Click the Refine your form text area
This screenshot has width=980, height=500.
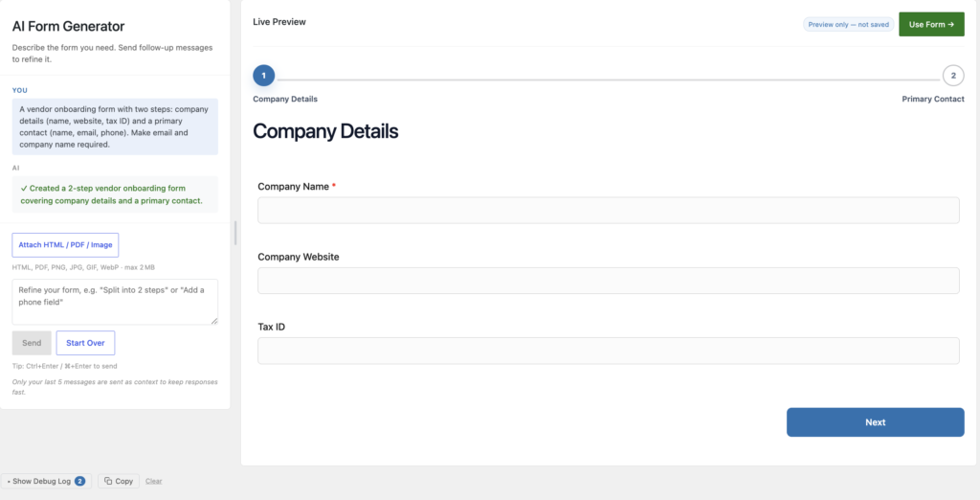click(x=115, y=302)
